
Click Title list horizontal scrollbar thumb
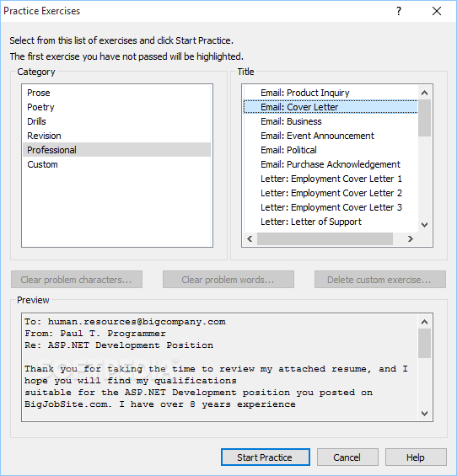[x=325, y=239]
